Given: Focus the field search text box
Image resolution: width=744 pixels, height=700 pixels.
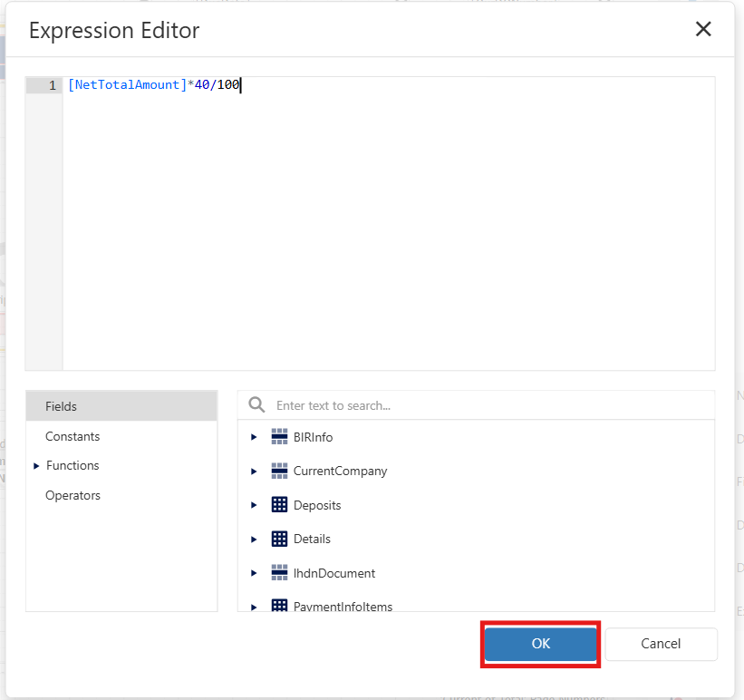Looking at the screenshot, I should click(x=489, y=405).
